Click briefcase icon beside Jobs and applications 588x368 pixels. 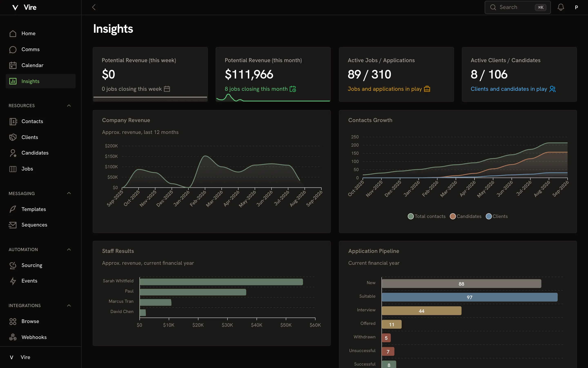427,89
